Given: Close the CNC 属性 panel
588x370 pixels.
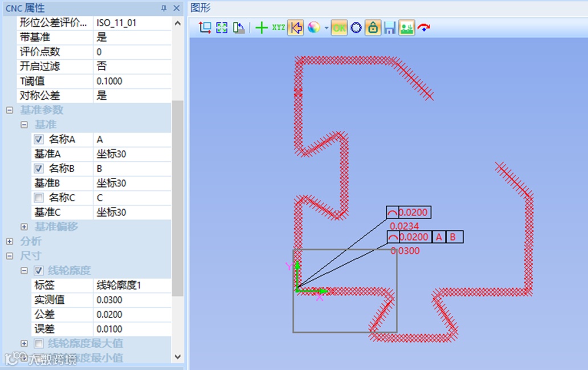Looking at the screenshot, I should tap(177, 8).
